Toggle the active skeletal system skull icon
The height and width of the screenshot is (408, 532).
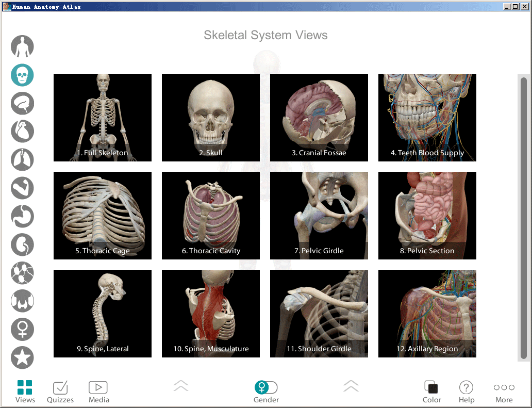(22, 75)
